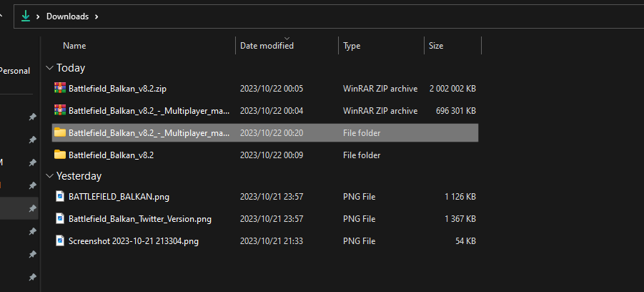Click the folder icon of Battlefield_Balkan_v8.2

(x=60, y=155)
